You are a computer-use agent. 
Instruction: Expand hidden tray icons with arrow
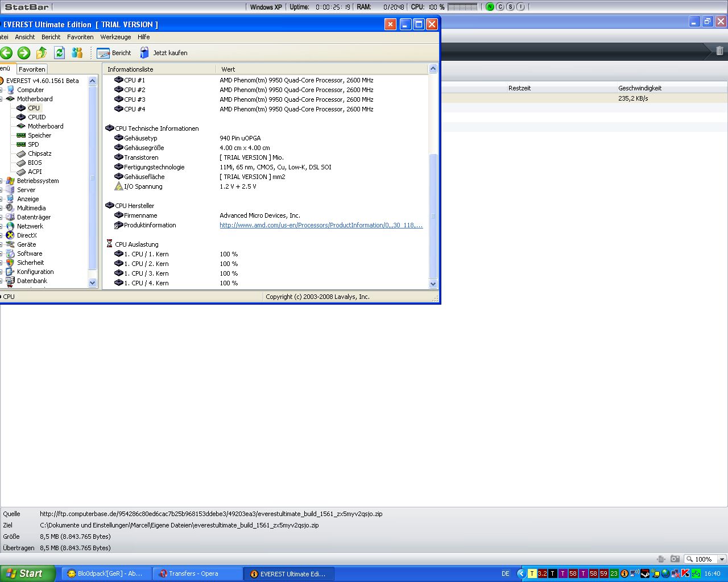[x=520, y=573]
